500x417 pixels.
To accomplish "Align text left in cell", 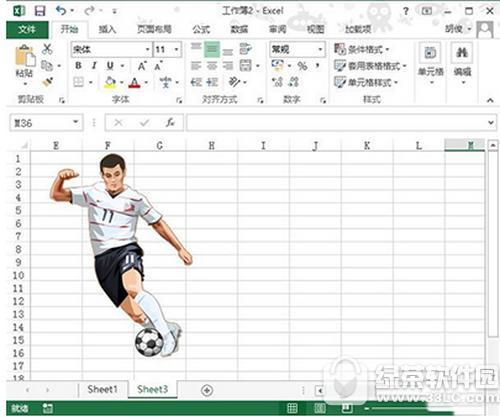I will [x=196, y=66].
